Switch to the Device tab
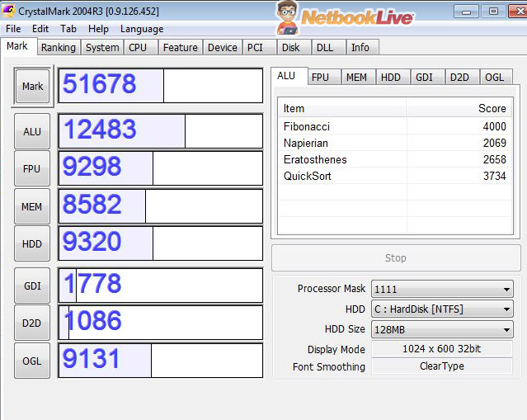This screenshot has width=527, height=420. pos(222,47)
